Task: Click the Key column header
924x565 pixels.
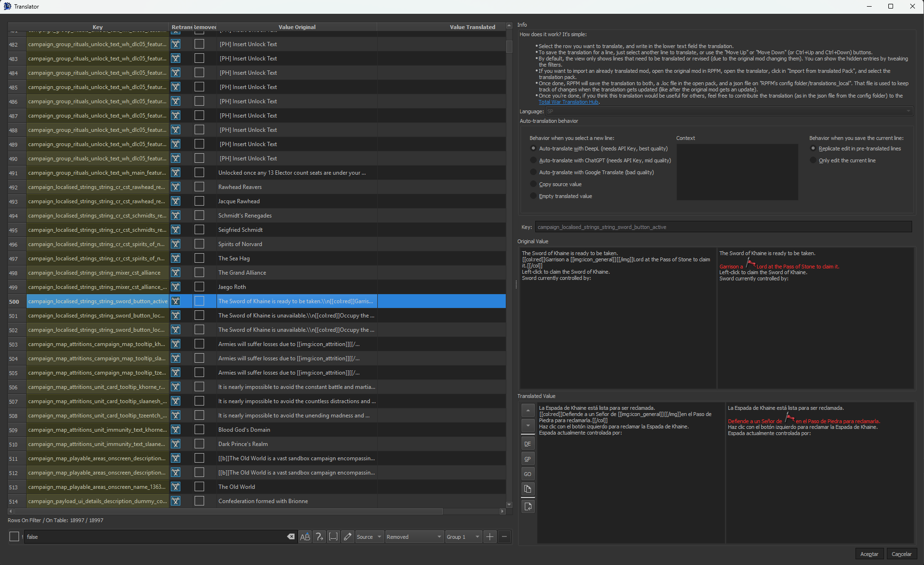Action: [98, 27]
